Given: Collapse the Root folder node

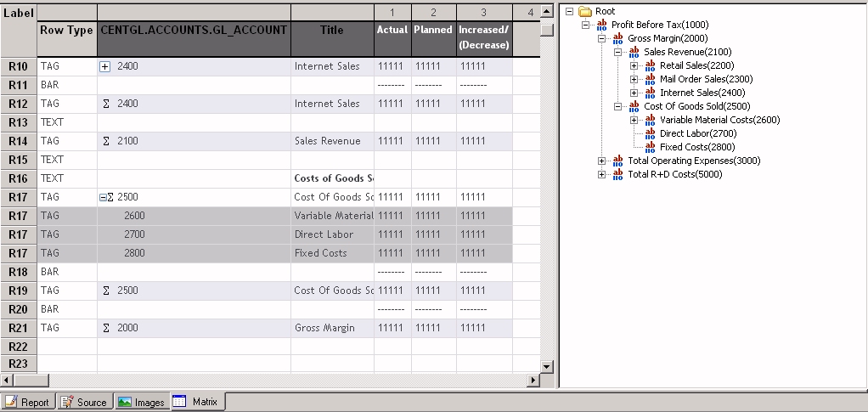Looking at the screenshot, I should [x=569, y=11].
